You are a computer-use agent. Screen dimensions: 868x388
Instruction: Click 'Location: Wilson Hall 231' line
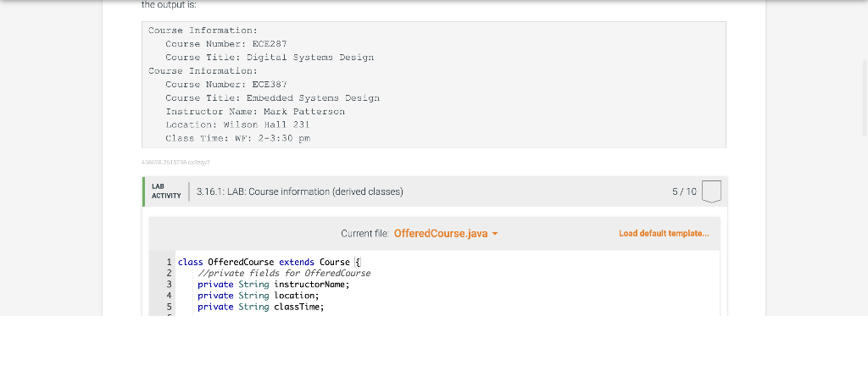pos(237,125)
